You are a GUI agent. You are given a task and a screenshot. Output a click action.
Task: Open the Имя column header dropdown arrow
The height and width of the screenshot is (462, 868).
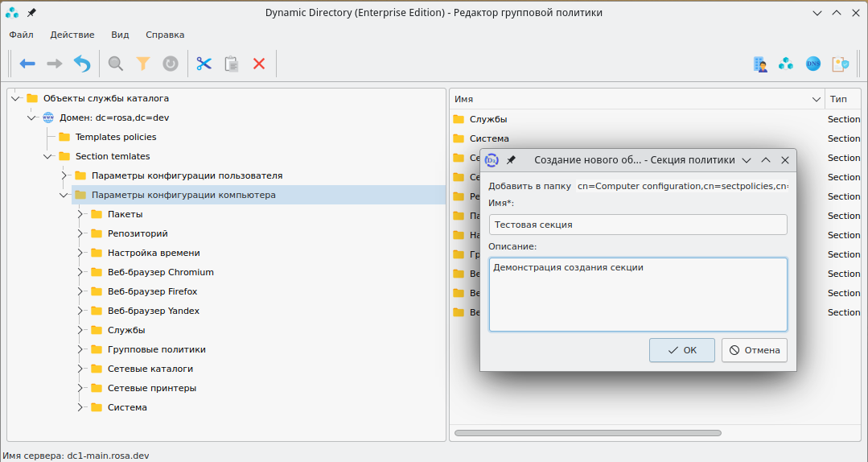point(817,99)
